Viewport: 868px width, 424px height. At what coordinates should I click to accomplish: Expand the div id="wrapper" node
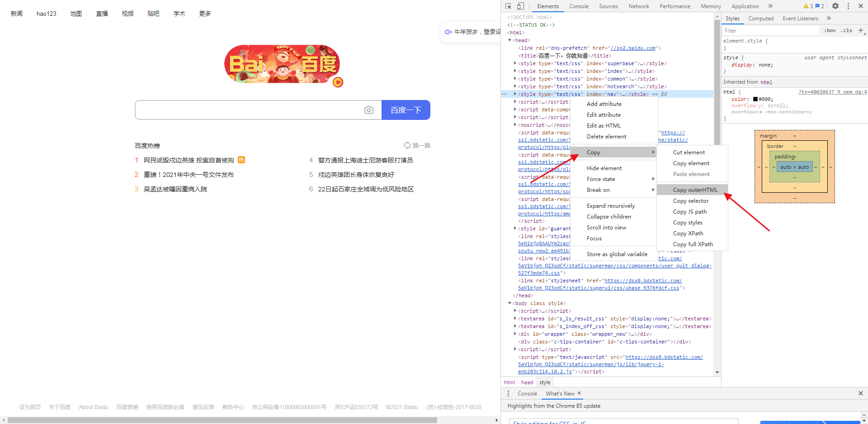(515, 334)
